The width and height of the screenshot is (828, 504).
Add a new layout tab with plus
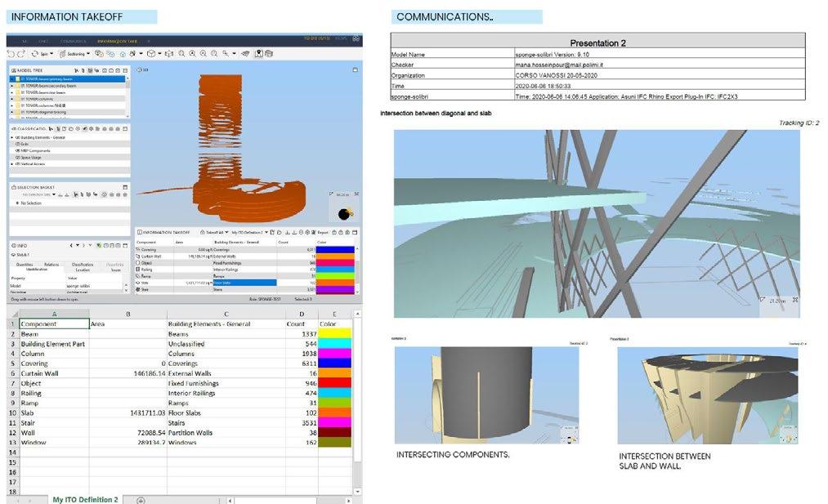point(149,41)
